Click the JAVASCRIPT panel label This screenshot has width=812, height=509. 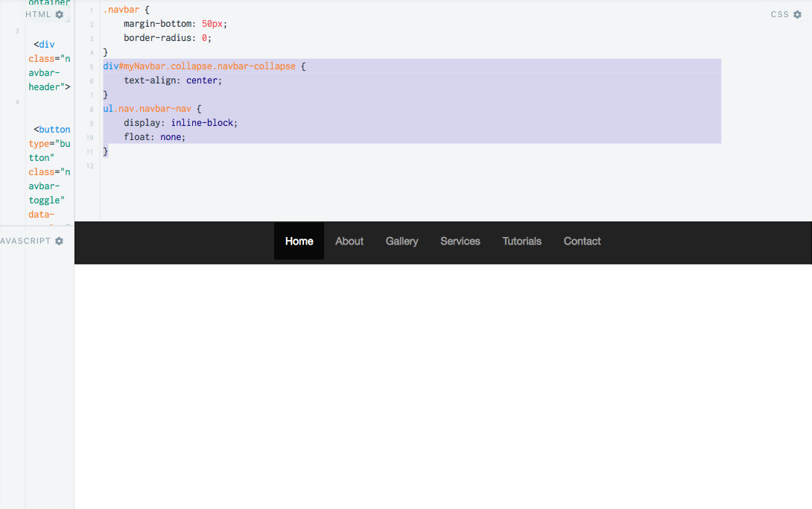25,241
